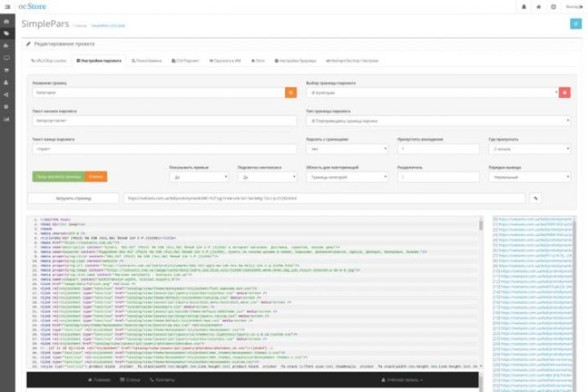Click the notifications bell icon in header
This screenshot has width=588, height=392.
(523, 7)
